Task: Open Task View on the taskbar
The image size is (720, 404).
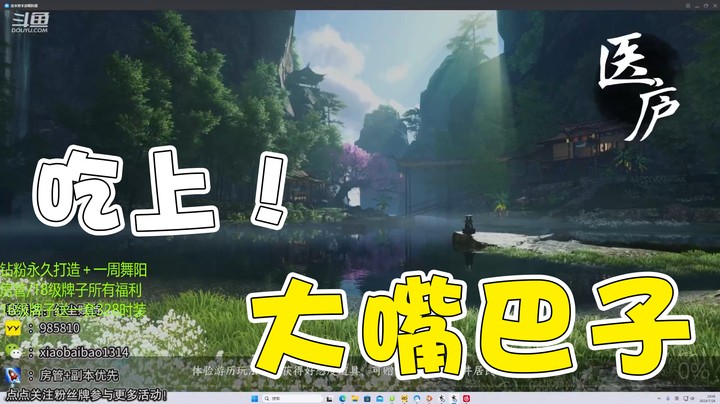Action: (329, 399)
